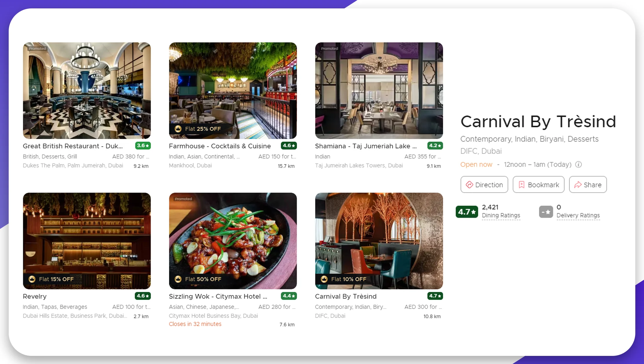Click 'Indian, Tapas, Beverages' cuisine text
This screenshot has width=644, height=364.
(x=55, y=307)
